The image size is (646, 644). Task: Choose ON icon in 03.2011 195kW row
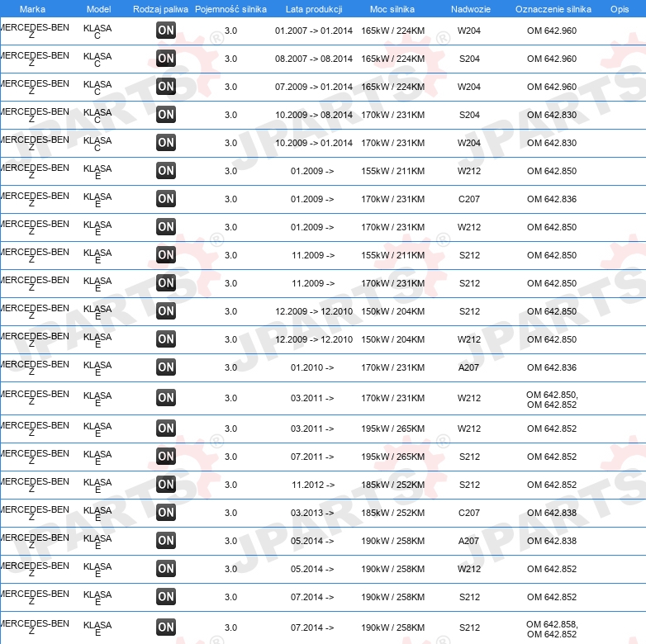pos(166,428)
